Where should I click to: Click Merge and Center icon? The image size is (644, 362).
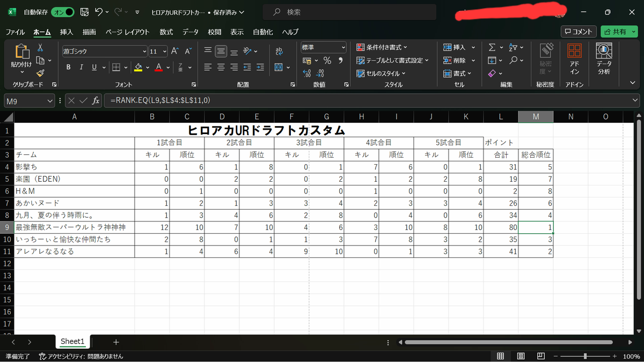coord(279,67)
